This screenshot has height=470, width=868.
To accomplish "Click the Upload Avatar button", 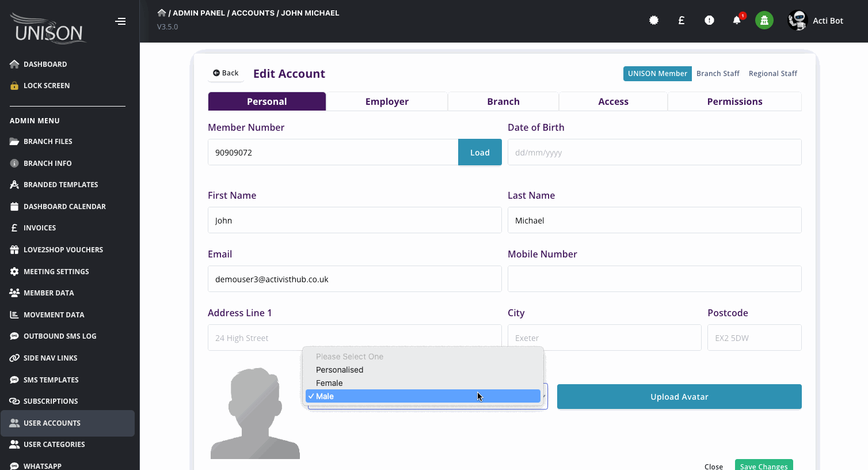I will tap(679, 397).
